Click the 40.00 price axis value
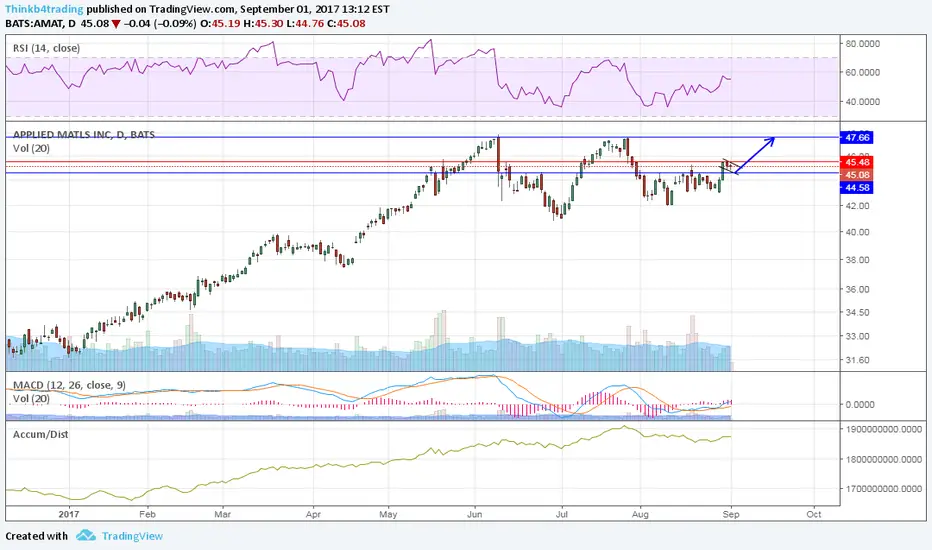The height and width of the screenshot is (550, 932). coord(857,232)
